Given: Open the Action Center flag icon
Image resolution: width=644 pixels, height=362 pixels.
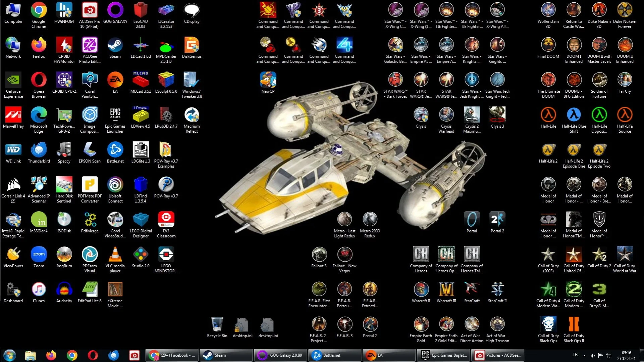Looking at the screenshot, I should 601,355.
